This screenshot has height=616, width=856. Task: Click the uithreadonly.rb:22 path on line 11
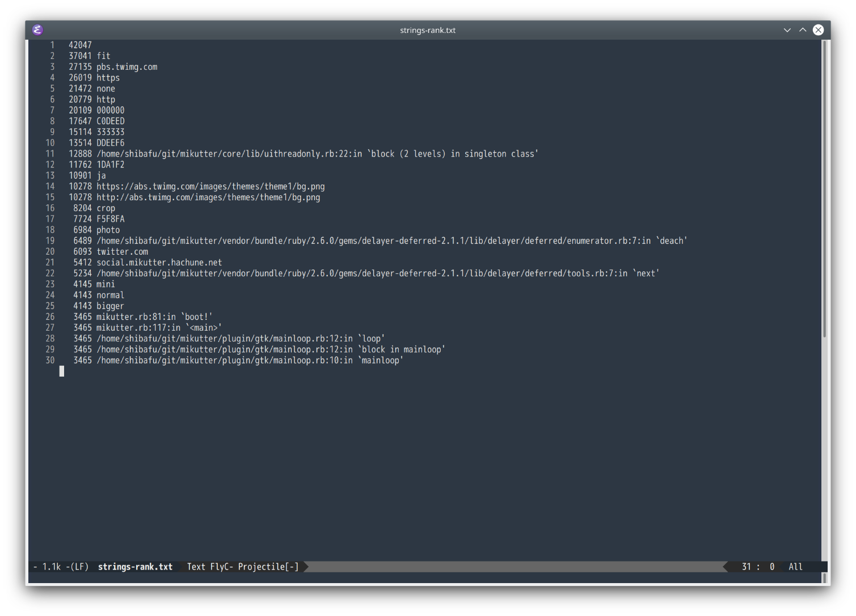(x=229, y=154)
